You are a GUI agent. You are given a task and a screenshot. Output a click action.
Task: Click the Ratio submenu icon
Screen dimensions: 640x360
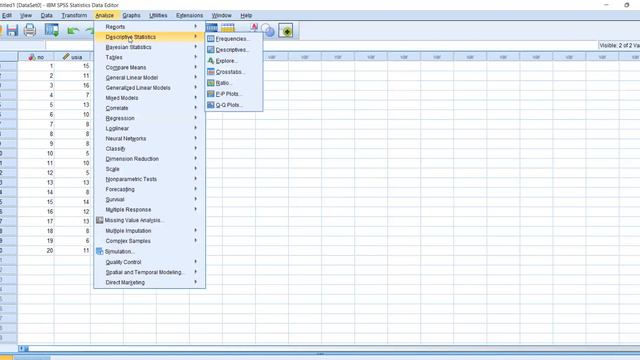click(211, 83)
